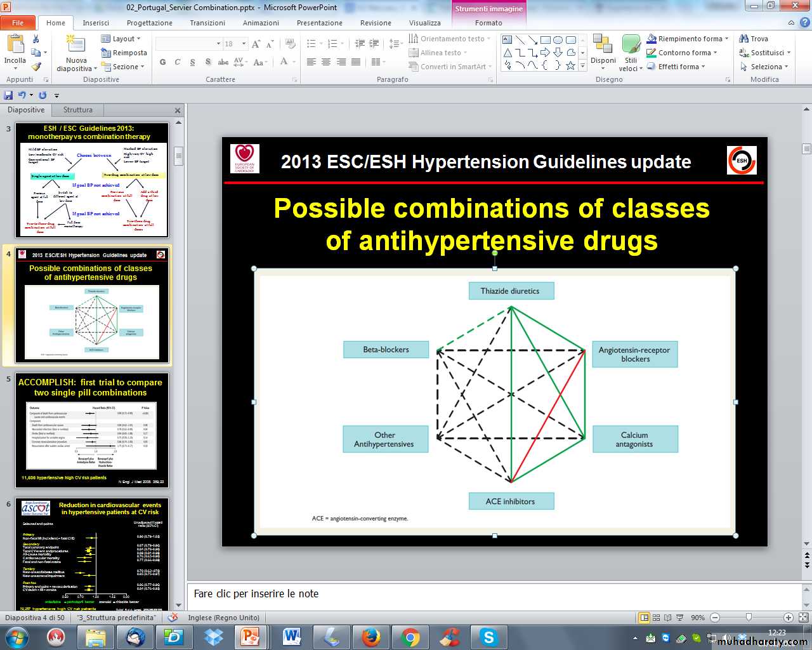Switch to the Inserisci ribbon tab
This screenshot has width=812, height=650.
pos(96,23)
